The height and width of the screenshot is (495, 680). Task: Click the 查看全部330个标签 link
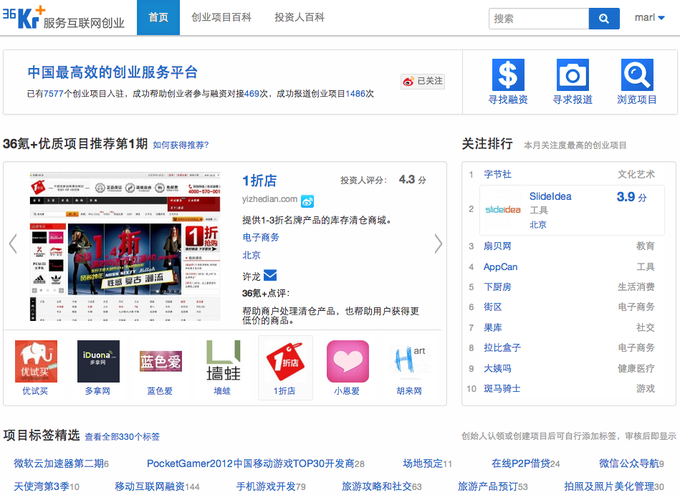[122, 437]
